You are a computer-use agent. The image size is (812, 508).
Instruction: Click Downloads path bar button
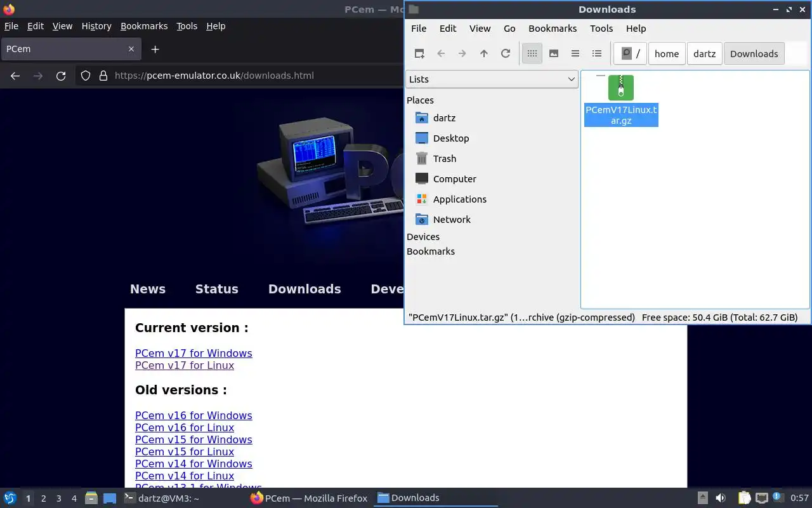tap(754, 54)
